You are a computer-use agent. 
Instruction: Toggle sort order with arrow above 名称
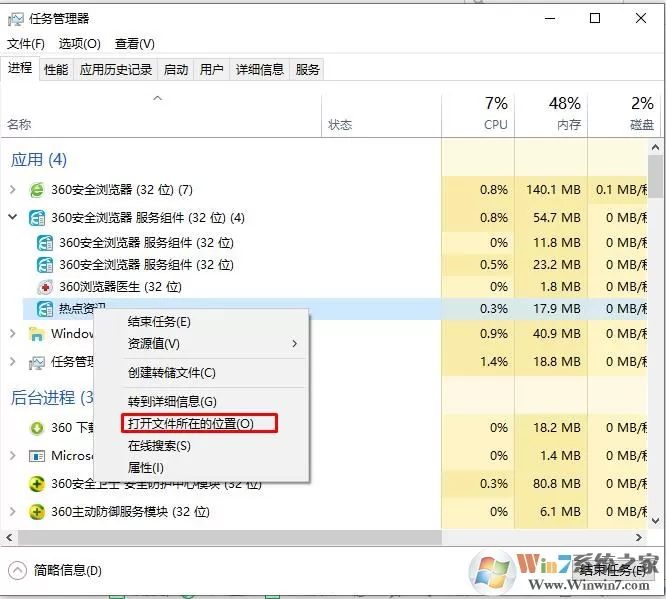point(158,98)
